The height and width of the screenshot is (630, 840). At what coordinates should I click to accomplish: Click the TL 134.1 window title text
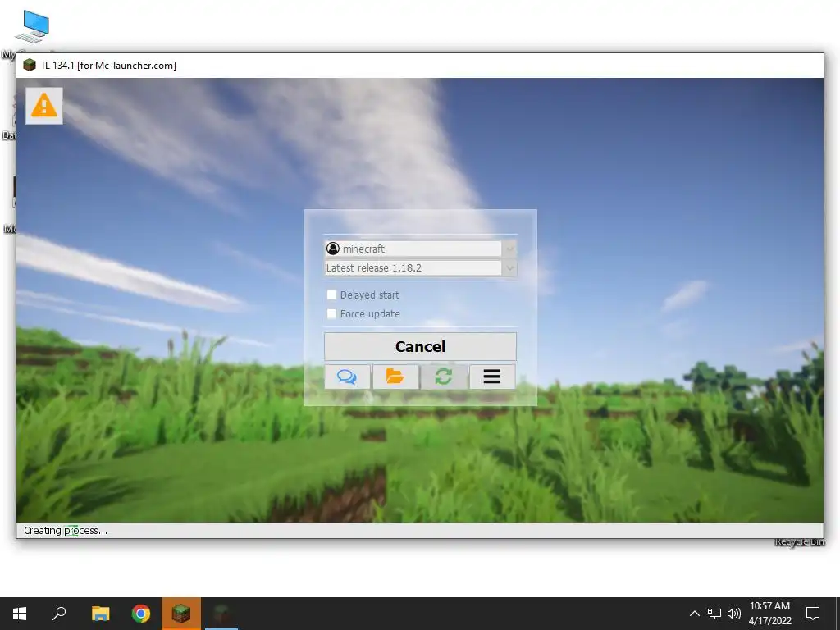pos(108,66)
